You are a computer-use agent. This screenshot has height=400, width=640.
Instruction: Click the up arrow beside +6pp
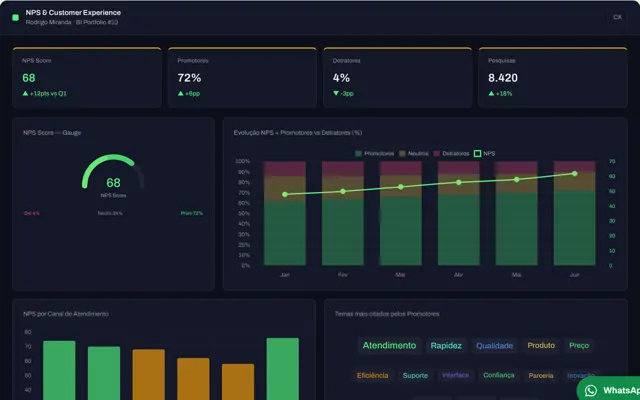coord(180,93)
